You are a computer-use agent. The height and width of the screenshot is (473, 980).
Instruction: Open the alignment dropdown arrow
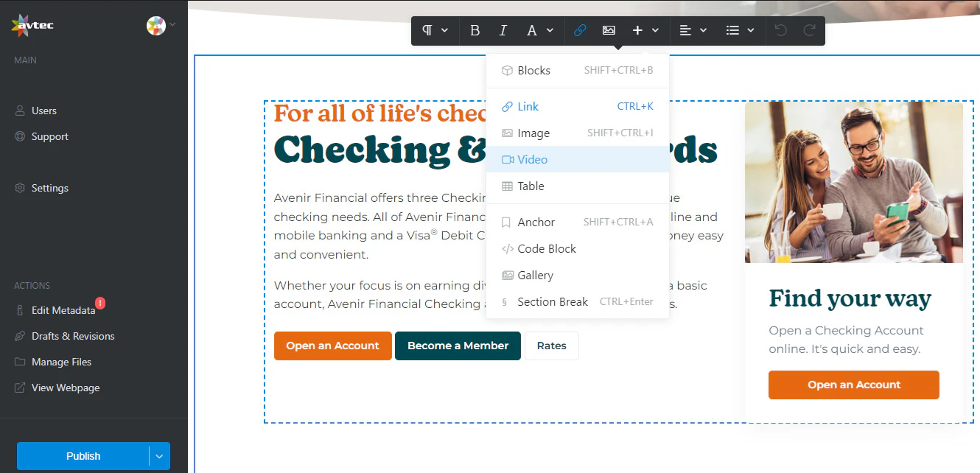[x=703, y=30]
